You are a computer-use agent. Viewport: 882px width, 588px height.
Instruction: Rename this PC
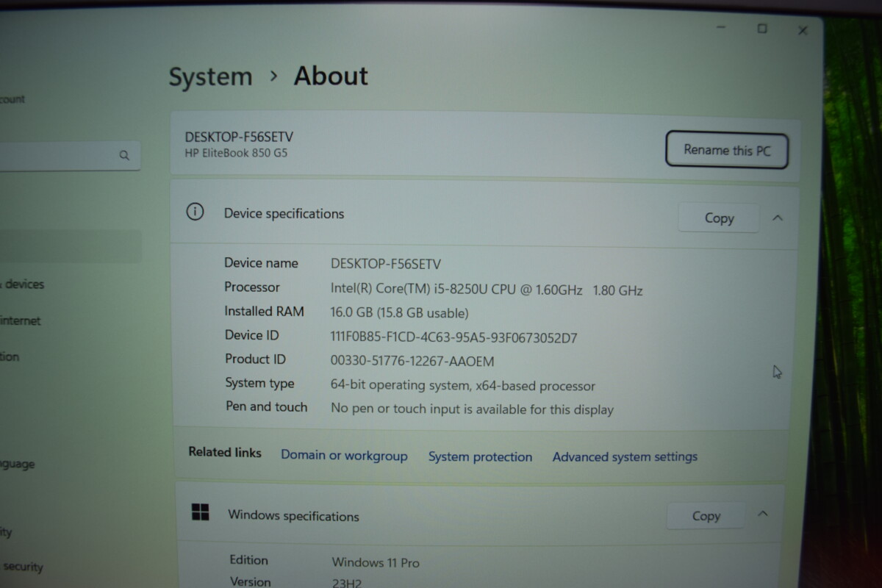727,150
